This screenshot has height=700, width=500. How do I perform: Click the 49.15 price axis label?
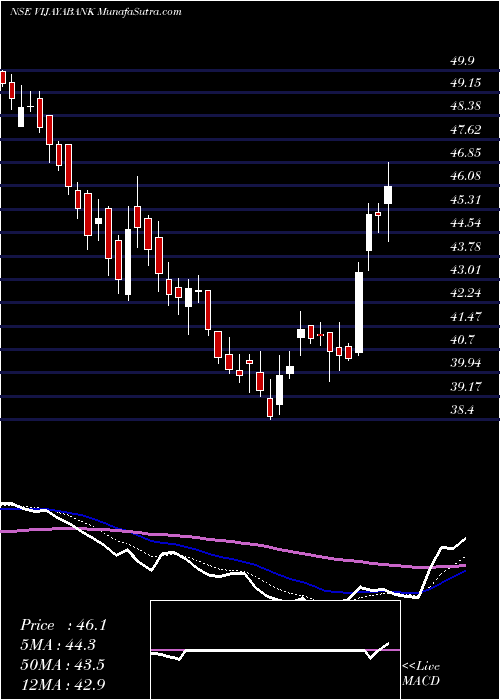click(467, 83)
